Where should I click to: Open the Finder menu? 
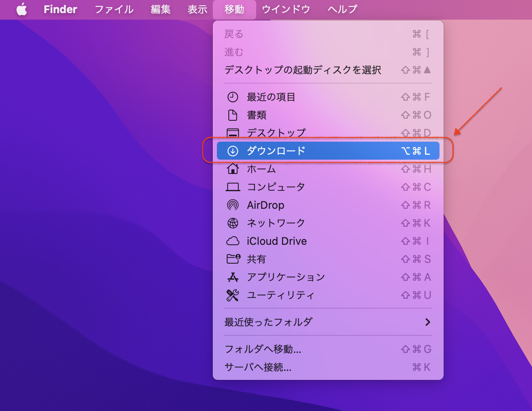[60, 9]
